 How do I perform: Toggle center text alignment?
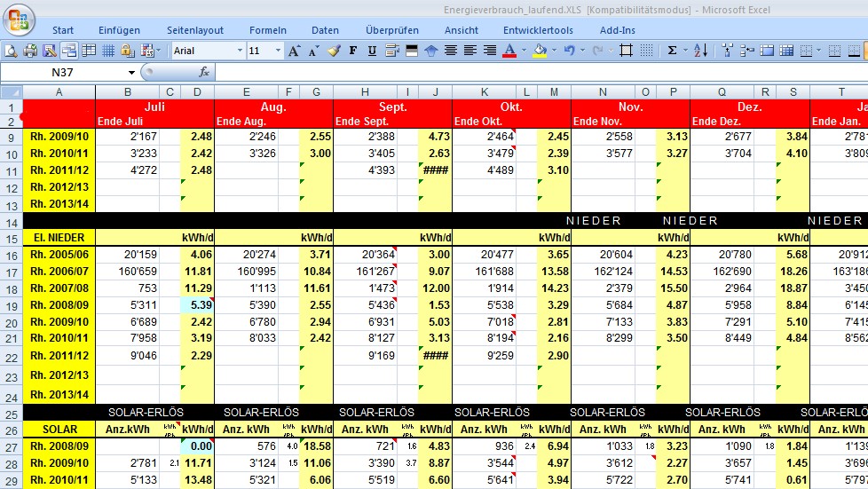click(x=451, y=51)
